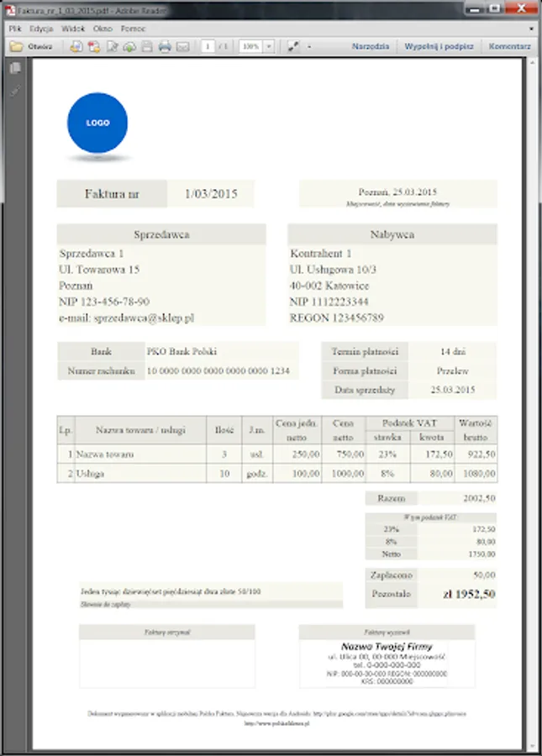The image size is (542, 756).
Task: Open the Okno menu
Action: [103, 29]
